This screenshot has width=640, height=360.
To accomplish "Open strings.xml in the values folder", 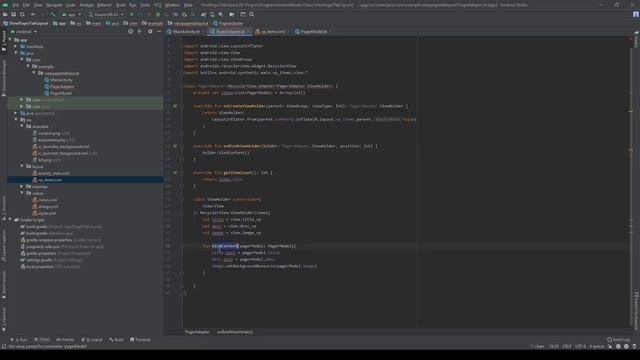I will point(48,207).
